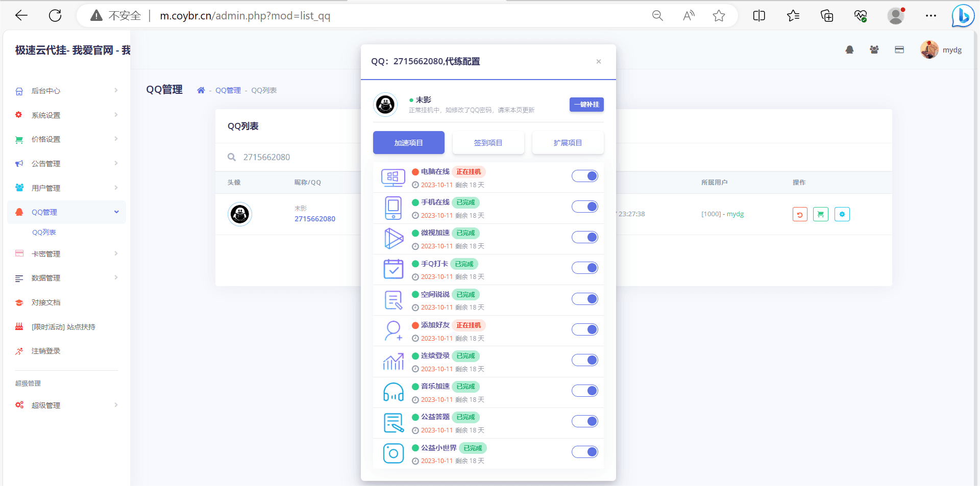Click QQ管理 breadcrumb link
This screenshot has height=486, width=980.
pyautogui.click(x=228, y=90)
